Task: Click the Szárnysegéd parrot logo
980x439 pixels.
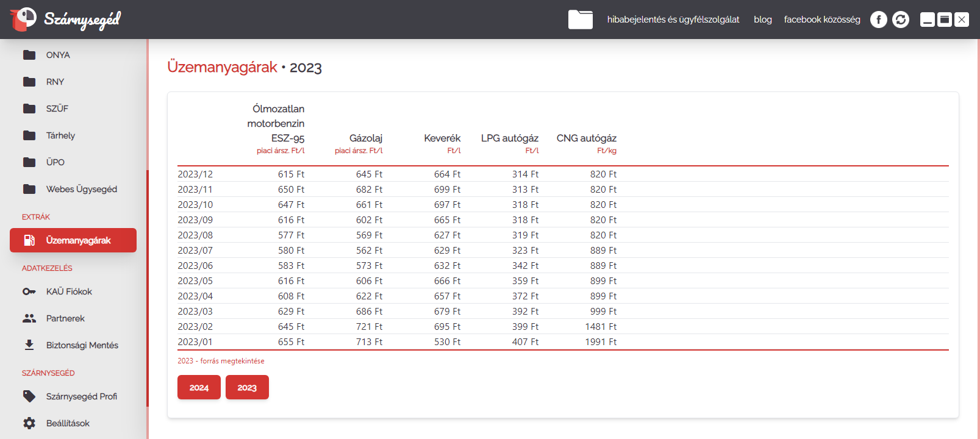Action: (x=23, y=19)
